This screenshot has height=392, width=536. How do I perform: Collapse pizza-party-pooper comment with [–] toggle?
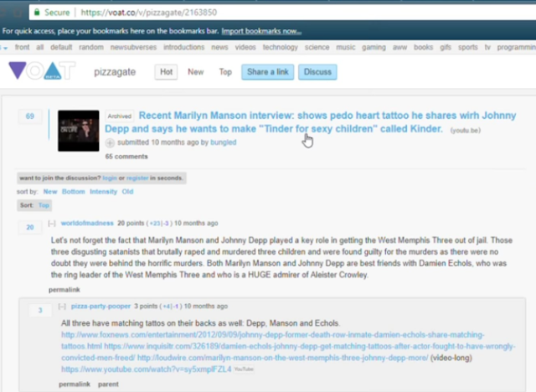click(62, 307)
